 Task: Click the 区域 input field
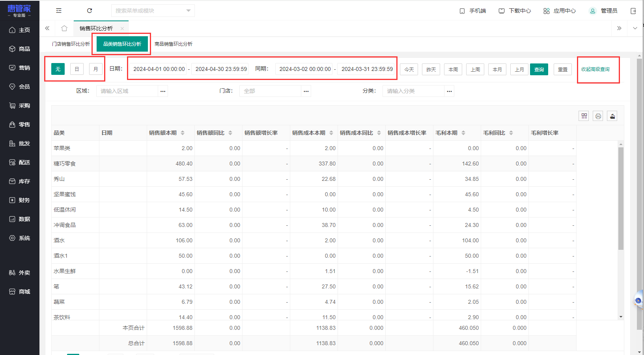coord(127,91)
